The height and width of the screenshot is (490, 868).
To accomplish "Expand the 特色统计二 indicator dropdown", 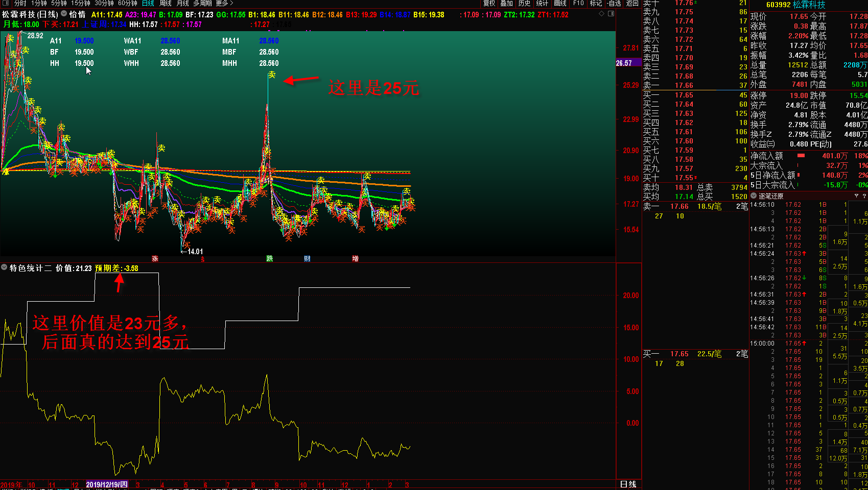I will click(x=4, y=267).
